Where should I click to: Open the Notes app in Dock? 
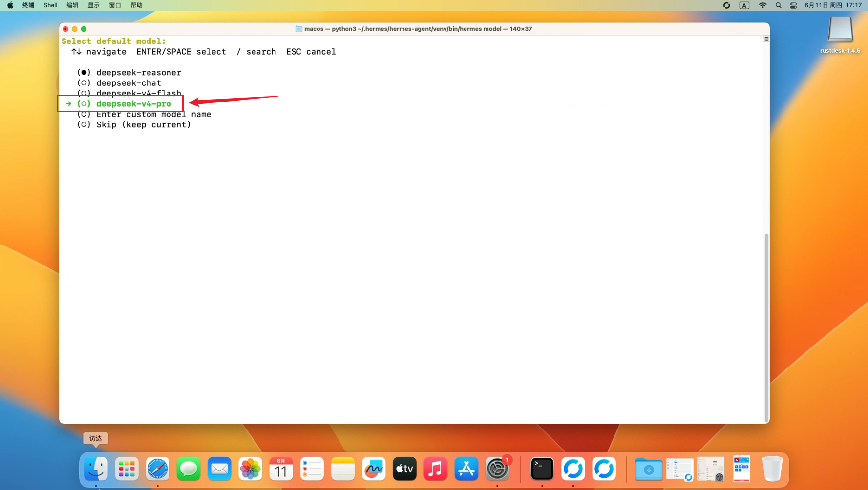pyautogui.click(x=343, y=469)
